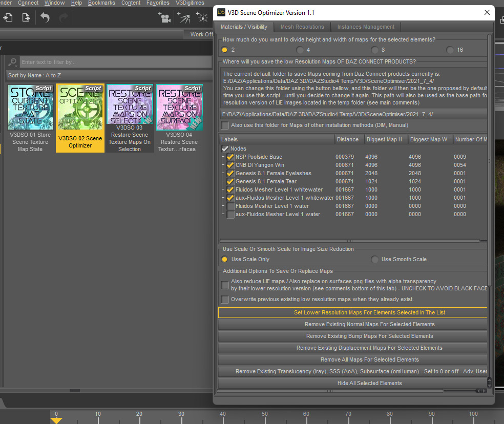The height and width of the screenshot is (424, 504).
Task: Open the Sort by Name dropdown
Action: pyautogui.click(x=109, y=76)
